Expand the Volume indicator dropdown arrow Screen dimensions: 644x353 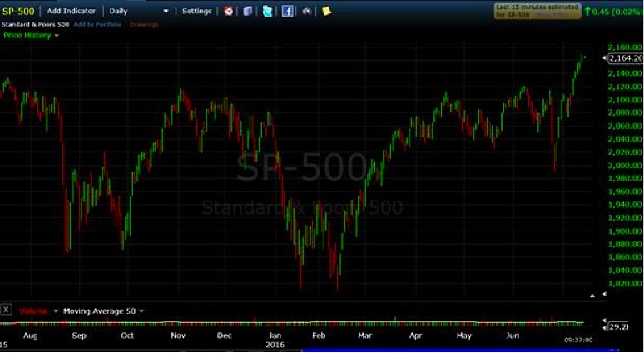56,311
